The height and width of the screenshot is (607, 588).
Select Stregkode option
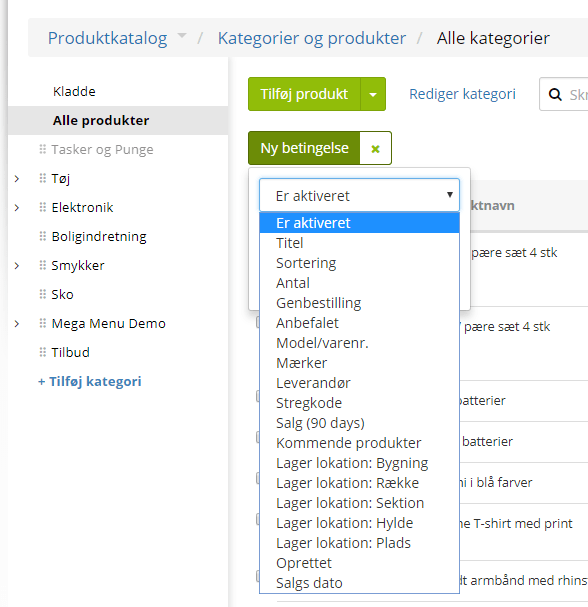[x=359, y=403]
